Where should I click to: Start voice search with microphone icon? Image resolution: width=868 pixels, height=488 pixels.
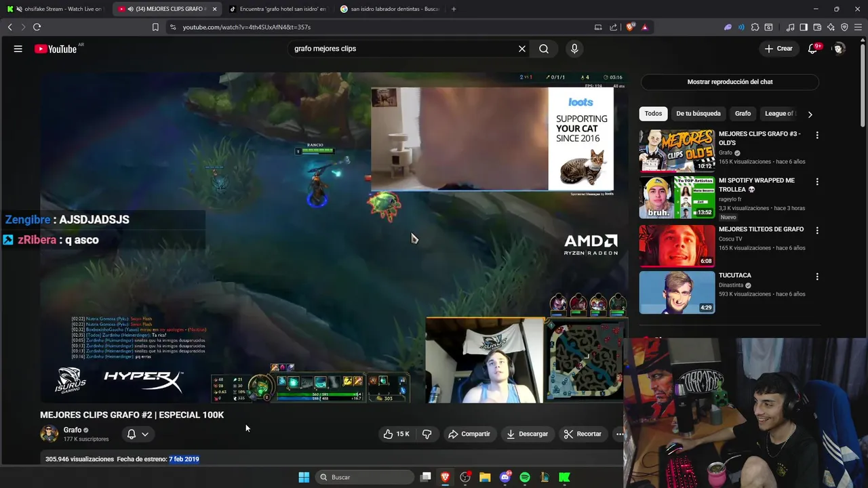[x=574, y=49]
